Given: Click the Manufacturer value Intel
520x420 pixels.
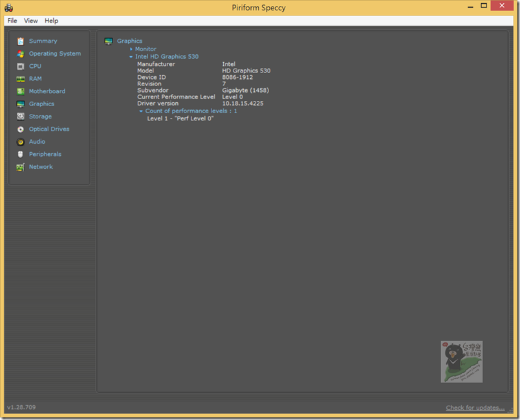Looking at the screenshot, I should click(x=229, y=64).
